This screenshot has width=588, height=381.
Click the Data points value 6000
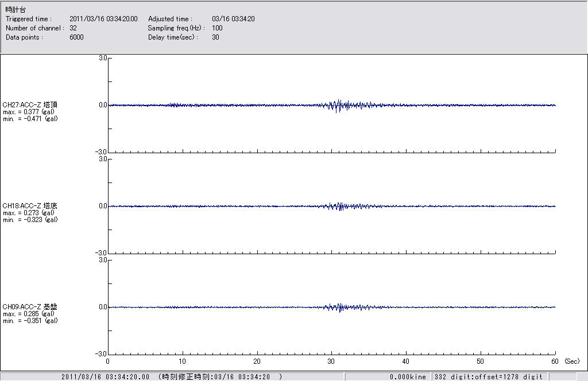76,37
